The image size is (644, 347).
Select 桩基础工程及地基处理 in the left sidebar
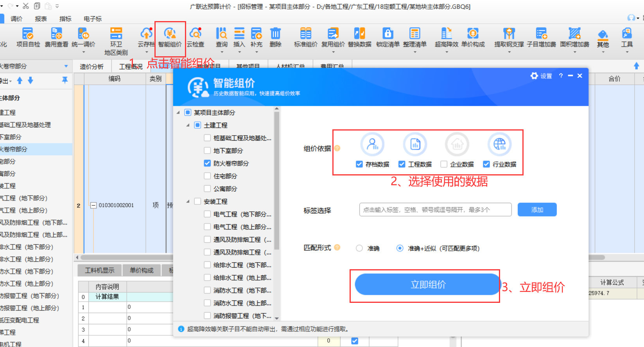pyautogui.click(x=25, y=125)
